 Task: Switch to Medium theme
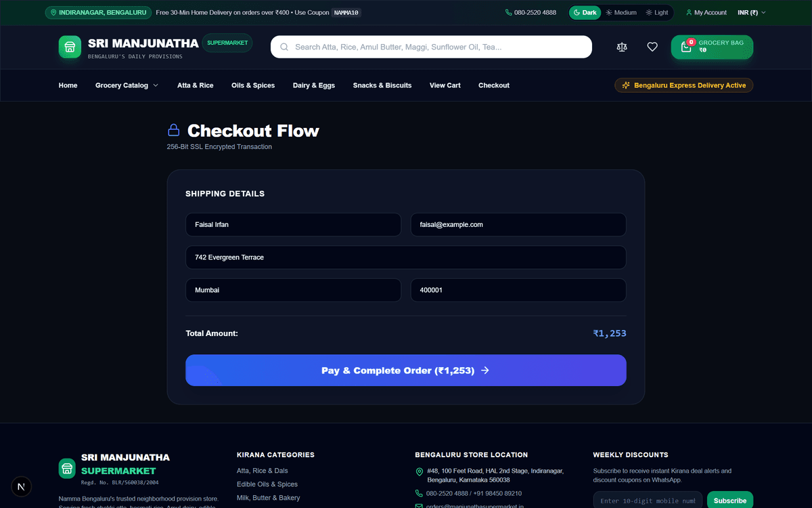coord(621,12)
